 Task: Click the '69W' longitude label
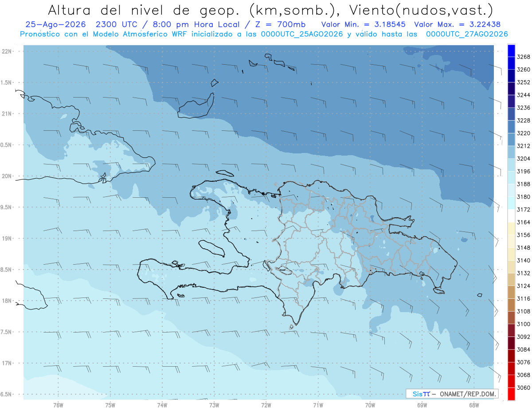tap(422, 404)
